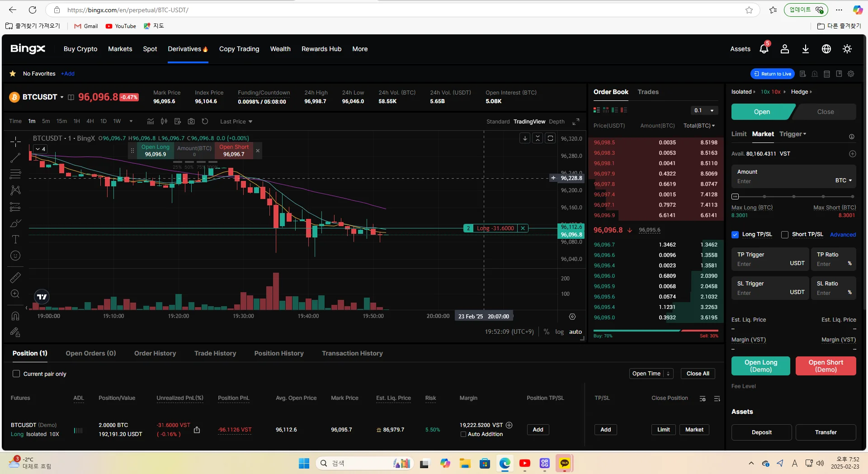Open the emoji sticker chart tool
Screen dimensions: 868x474
click(x=15, y=256)
